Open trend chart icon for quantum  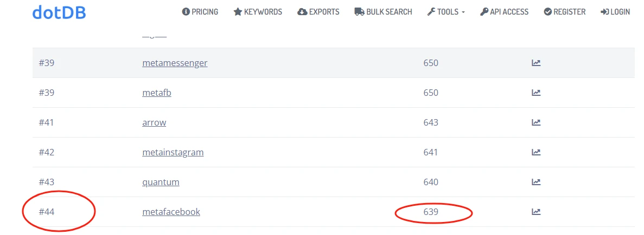[536, 182]
